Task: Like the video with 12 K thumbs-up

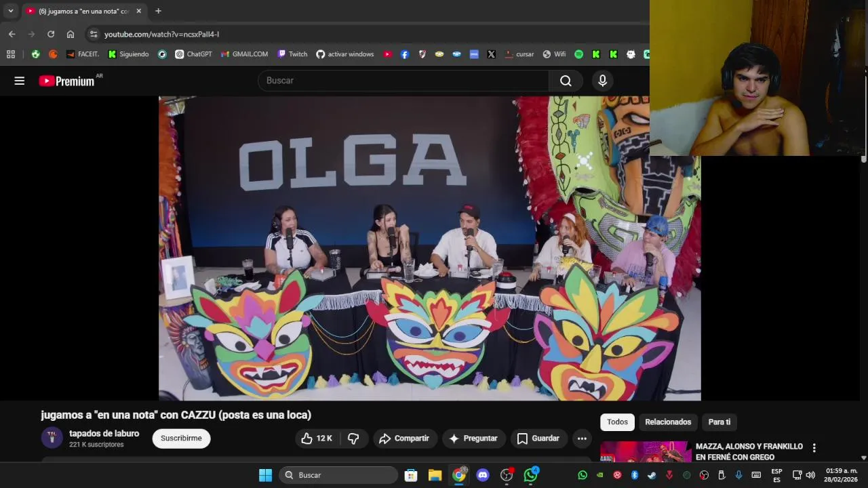Action: click(x=317, y=439)
